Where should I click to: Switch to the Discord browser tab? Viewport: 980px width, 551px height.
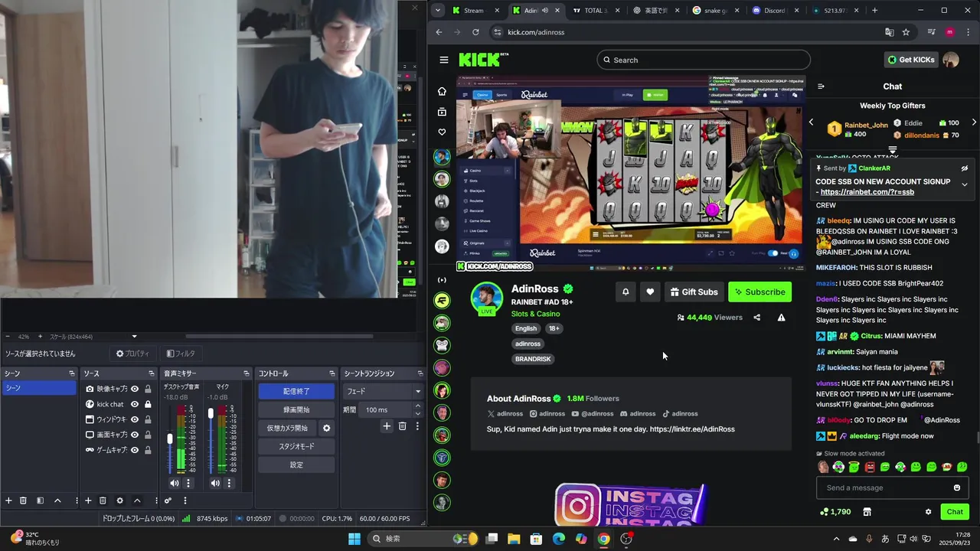pos(775,11)
